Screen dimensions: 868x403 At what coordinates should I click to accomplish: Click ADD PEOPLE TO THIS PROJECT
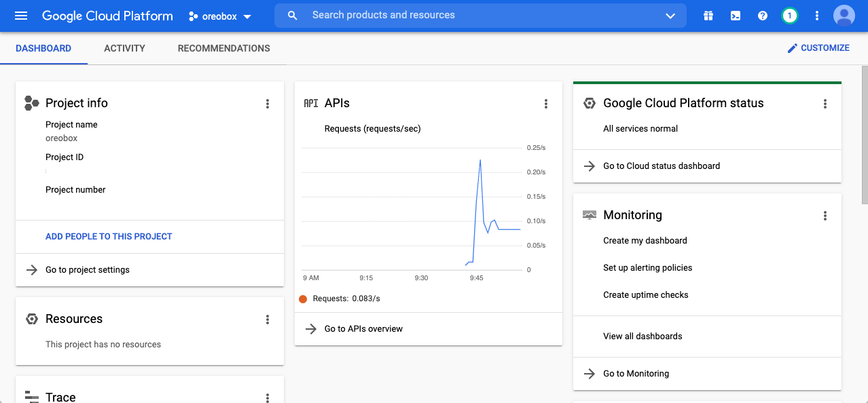tap(108, 237)
